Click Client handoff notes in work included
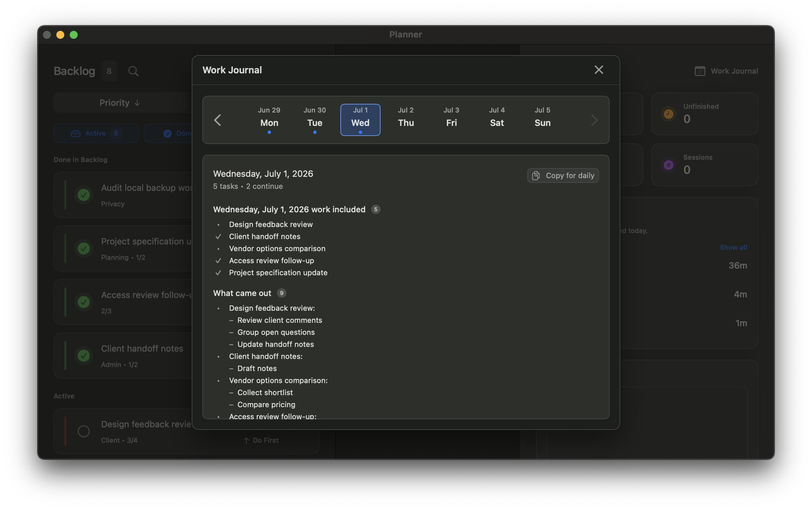Screen dimensions: 812x509 tap(265, 236)
